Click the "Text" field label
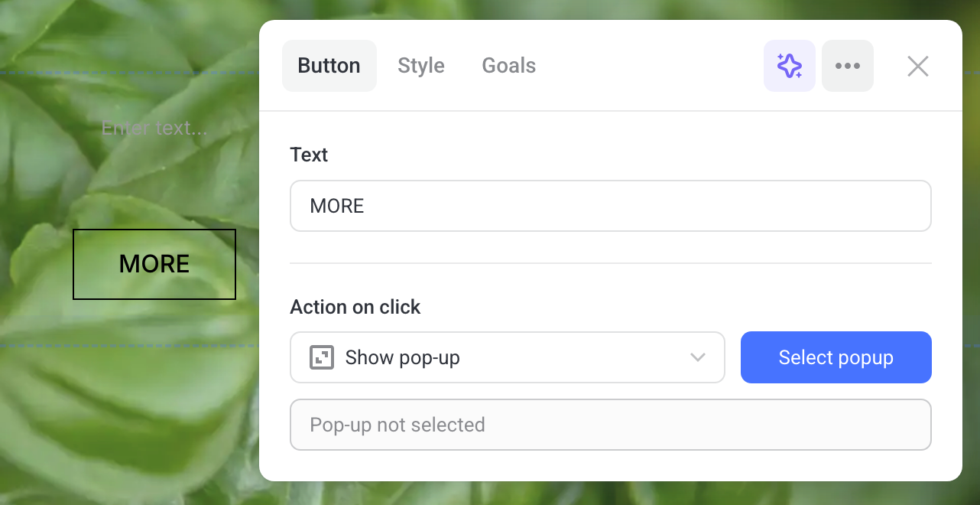 (309, 155)
